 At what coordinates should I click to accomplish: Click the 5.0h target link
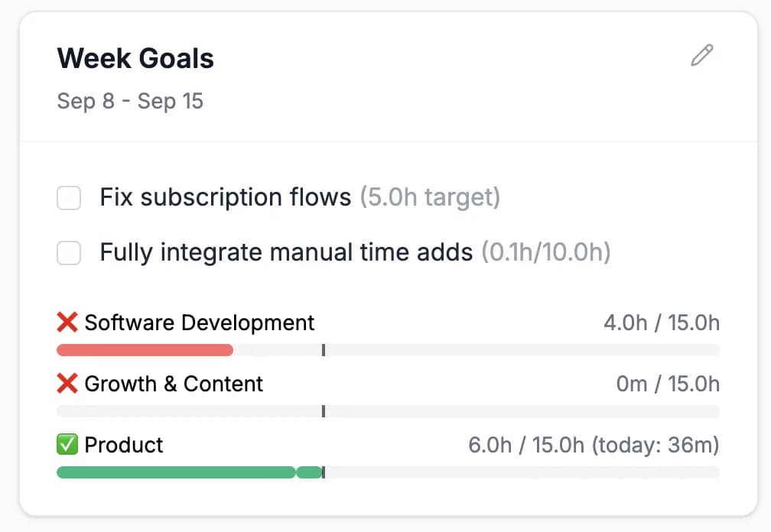(431, 197)
